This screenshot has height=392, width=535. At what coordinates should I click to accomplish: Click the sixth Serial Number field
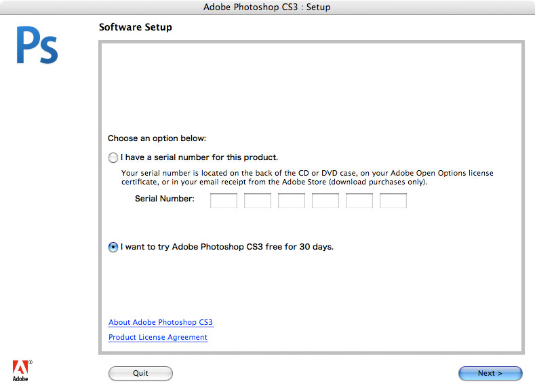(393, 201)
